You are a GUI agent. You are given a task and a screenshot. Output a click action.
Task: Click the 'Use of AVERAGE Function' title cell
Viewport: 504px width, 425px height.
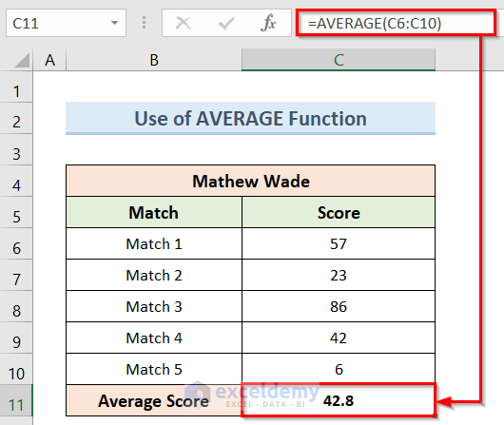(x=250, y=118)
